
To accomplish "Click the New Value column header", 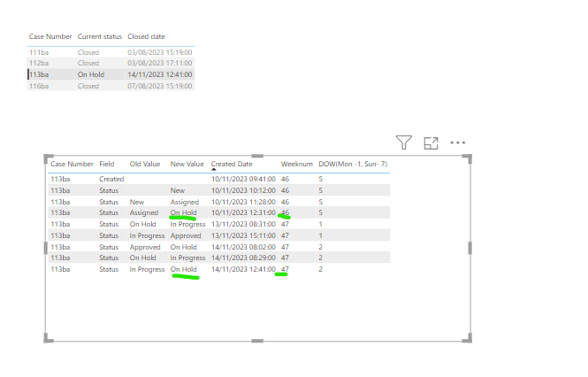I will click(x=187, y=164).
